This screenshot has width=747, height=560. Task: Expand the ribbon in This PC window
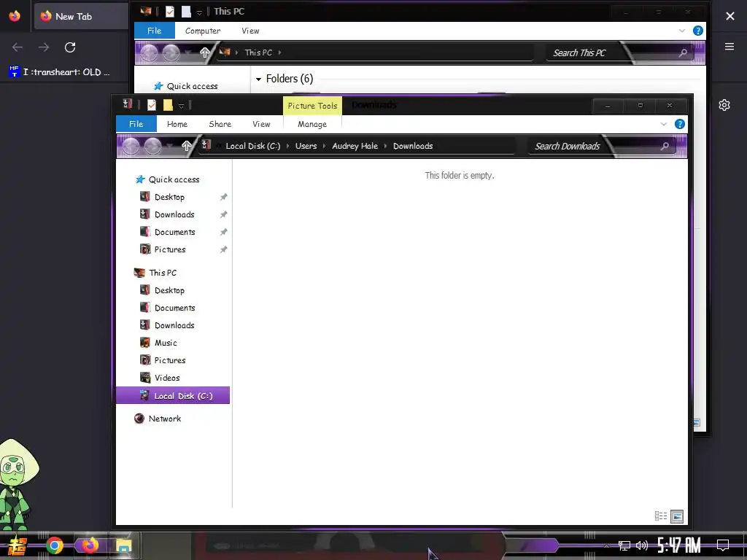point(682,31)
